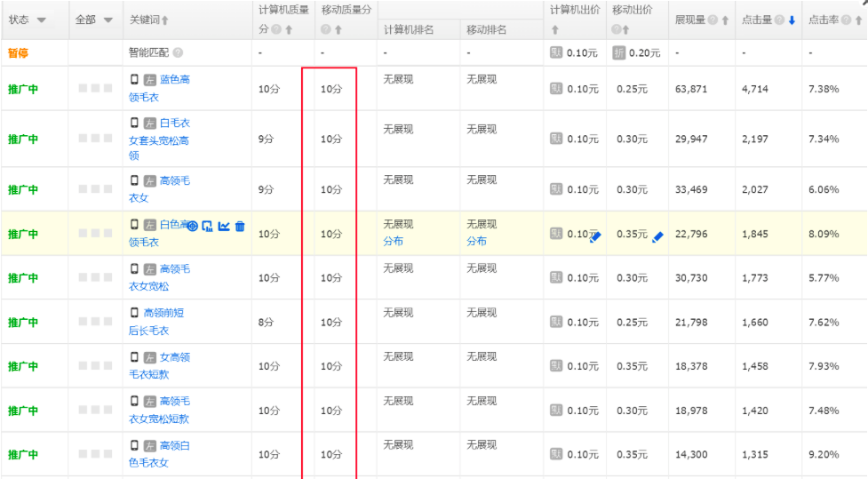Open the keyword link 蓝色高领毛衣
This screenshot has height=479, width=868.
173,80
